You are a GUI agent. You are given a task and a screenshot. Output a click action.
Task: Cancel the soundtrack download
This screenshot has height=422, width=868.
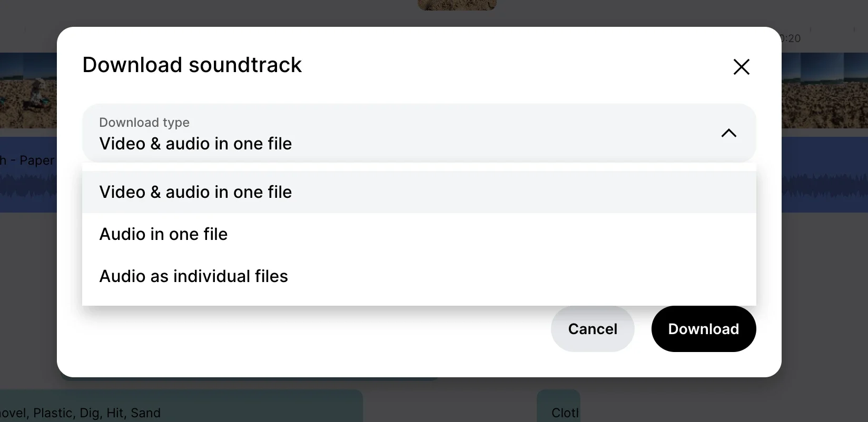click(x=593, y=329)
